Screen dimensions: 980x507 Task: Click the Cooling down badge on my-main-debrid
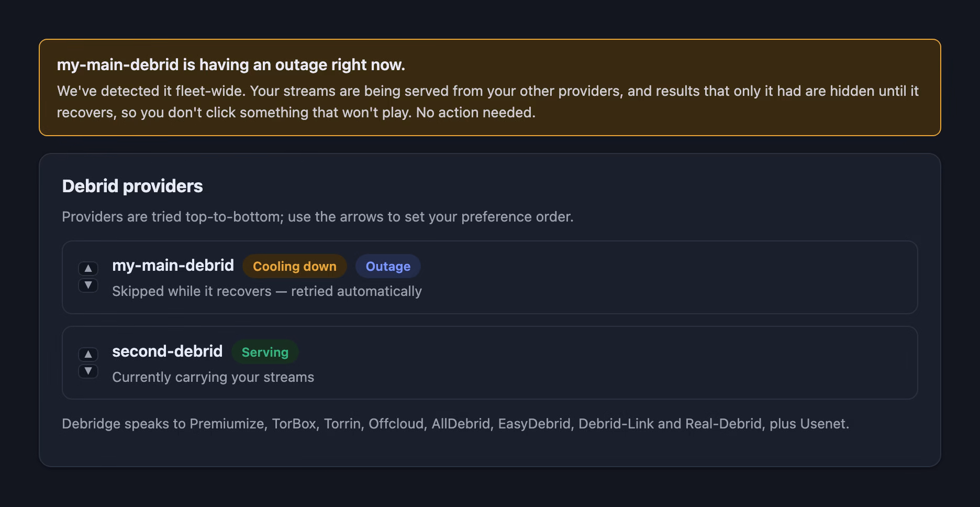tap(295, 266)
